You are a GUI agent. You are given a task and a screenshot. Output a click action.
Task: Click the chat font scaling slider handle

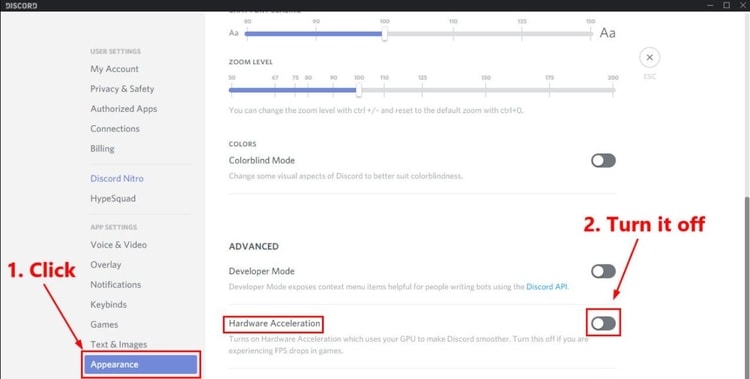(385, 34)
